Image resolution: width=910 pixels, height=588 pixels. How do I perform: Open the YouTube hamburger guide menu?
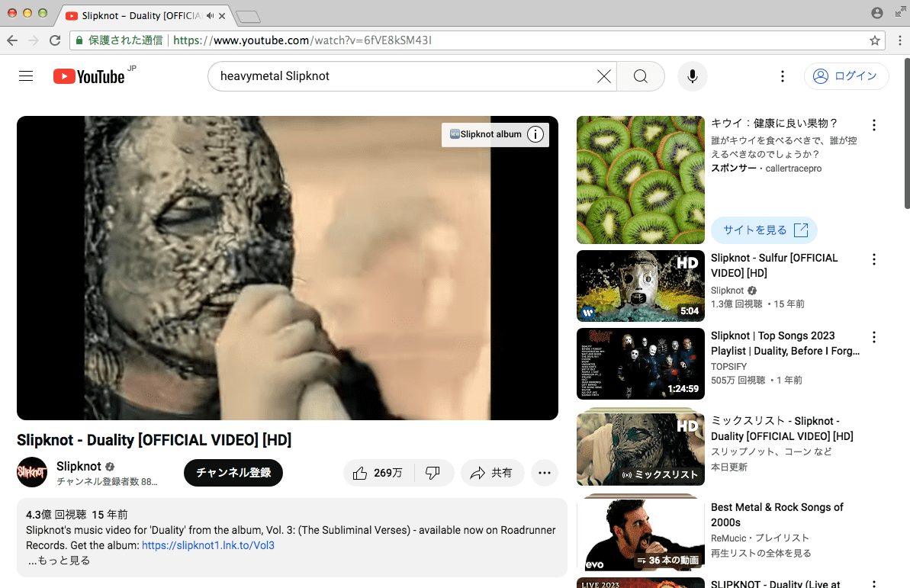coord(25,76)
